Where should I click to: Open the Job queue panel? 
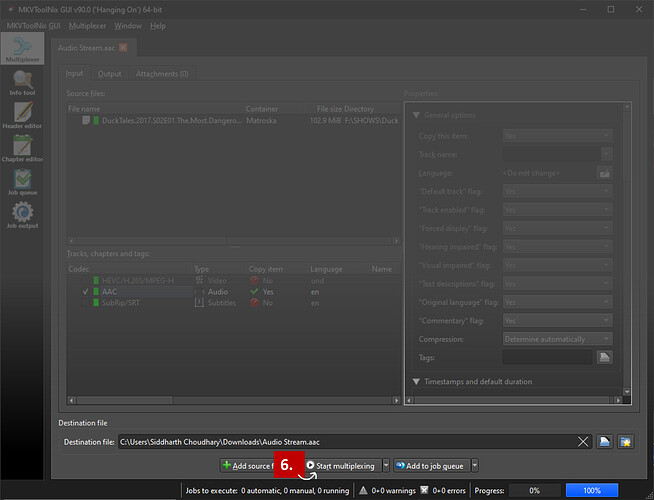(22, 183)
